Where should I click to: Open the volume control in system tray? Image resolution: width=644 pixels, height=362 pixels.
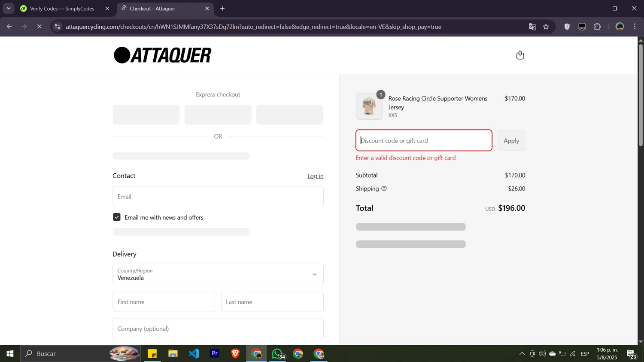pyautogui.click(x=542, y=354)
